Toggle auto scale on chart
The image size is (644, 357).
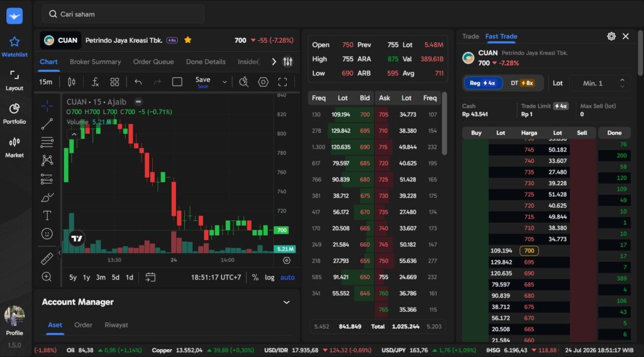click(x=287, y=277)
